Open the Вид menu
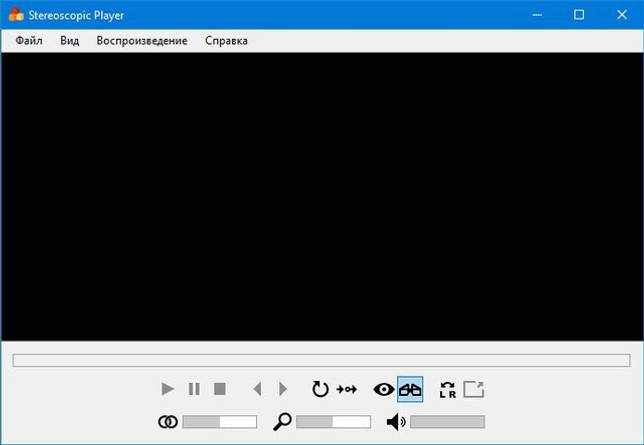The image size is (644, 445). click(x=69, y=41)
